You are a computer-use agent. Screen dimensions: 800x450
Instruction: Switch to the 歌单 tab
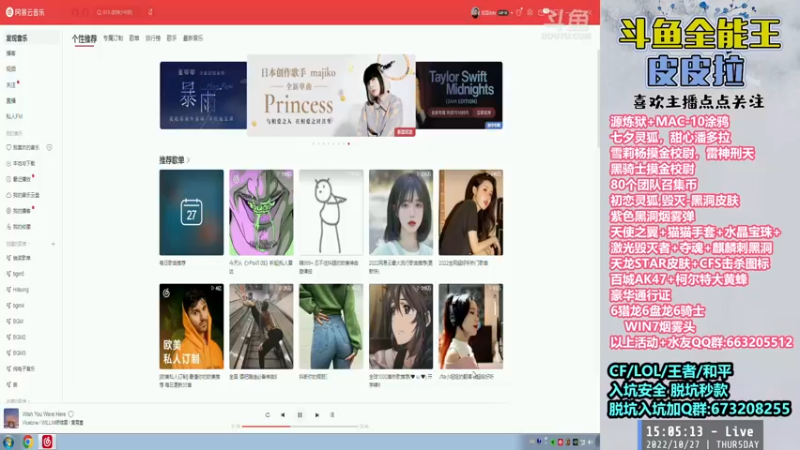pos(134,38)
